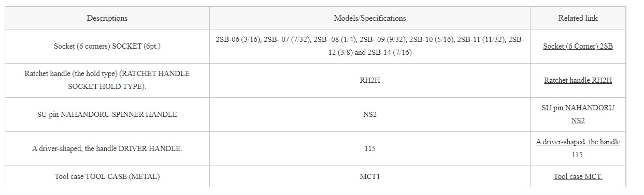Open the Socket (6 Corner) 2SB link
The width and height of the screenshot is (644, 195).
coord(578,46)
